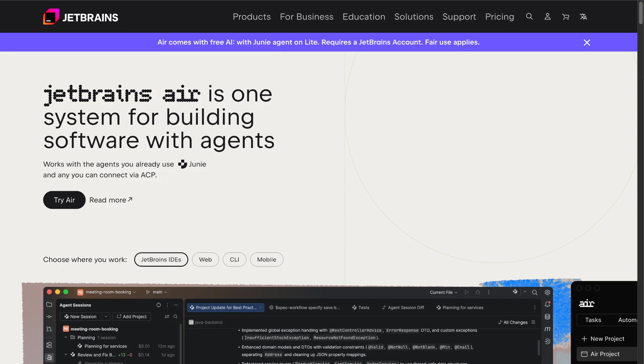Click the Try Air button
This screenshot has height=364, width=644.
(x=64, y=200)
